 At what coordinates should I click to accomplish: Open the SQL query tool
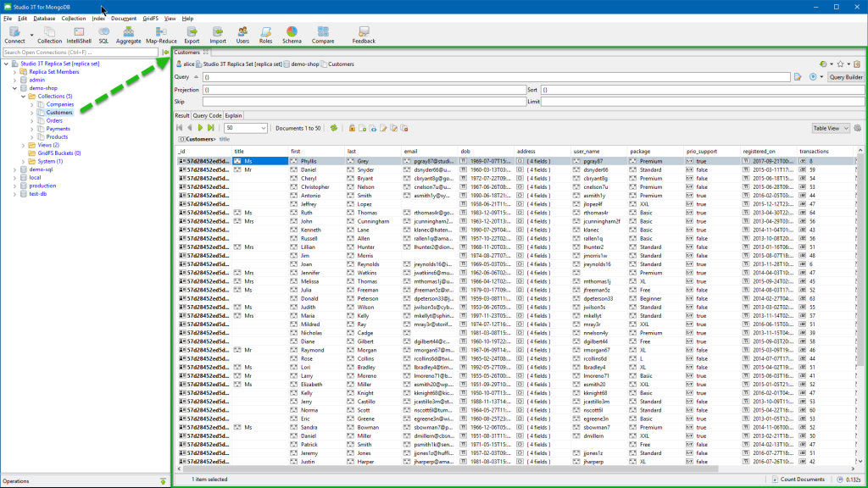tap(103, 35)
